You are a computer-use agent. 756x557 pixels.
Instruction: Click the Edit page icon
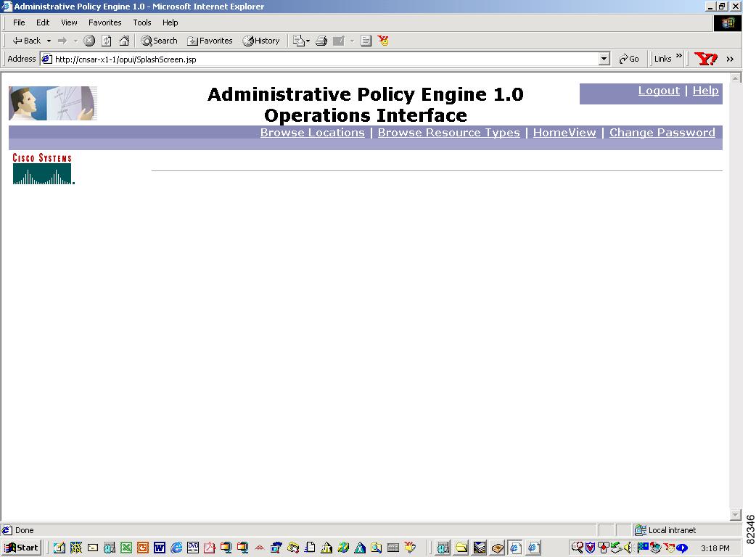[x=339, y=41]
